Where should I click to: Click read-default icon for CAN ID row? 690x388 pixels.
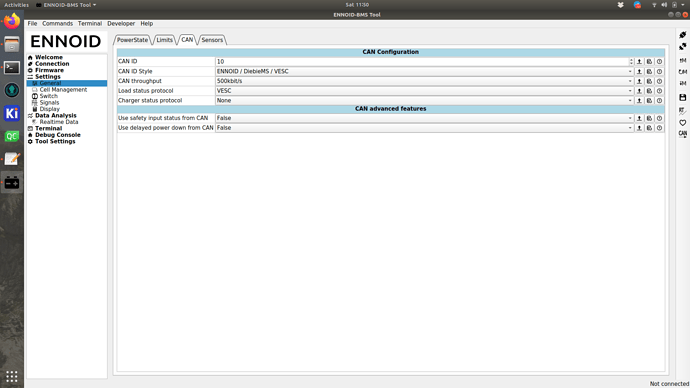(649, 62)
